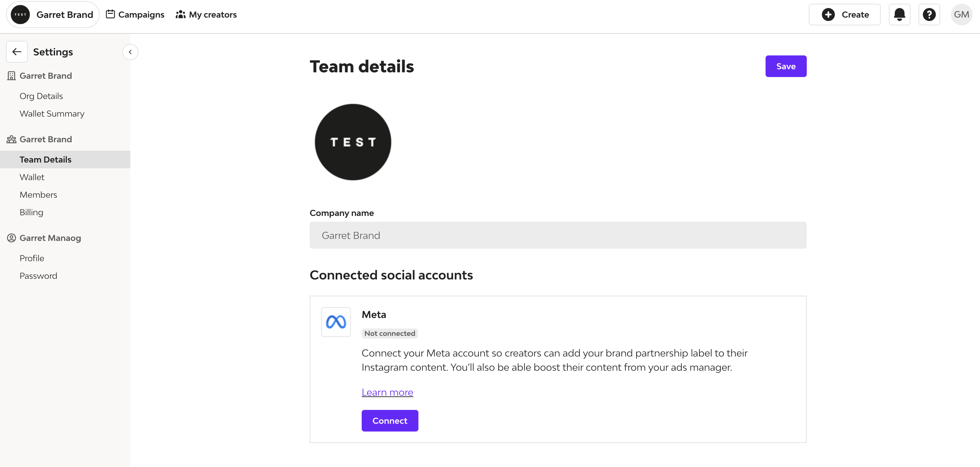The width and height of the screenshot is (980, 467).
Task: Click the calendar icon next to Campaigns
Action: [110, 15]
